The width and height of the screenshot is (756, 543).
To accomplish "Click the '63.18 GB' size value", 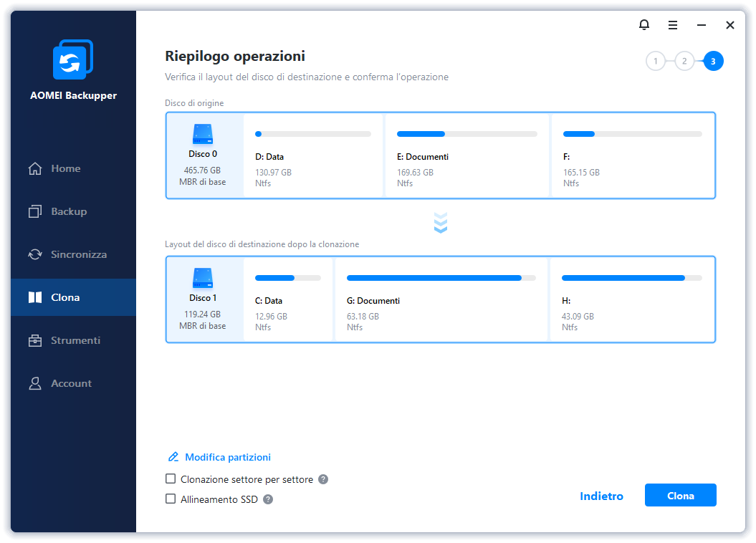I will pos(363,317).
